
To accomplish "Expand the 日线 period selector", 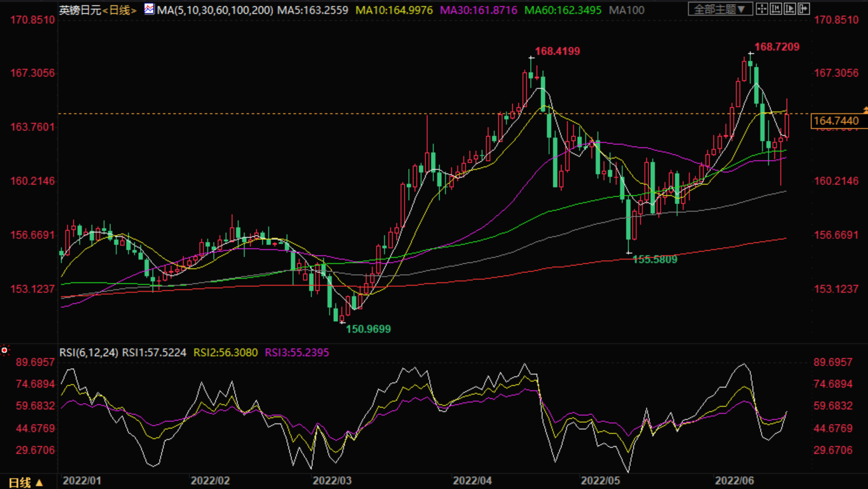I will (x=26, y=482).
